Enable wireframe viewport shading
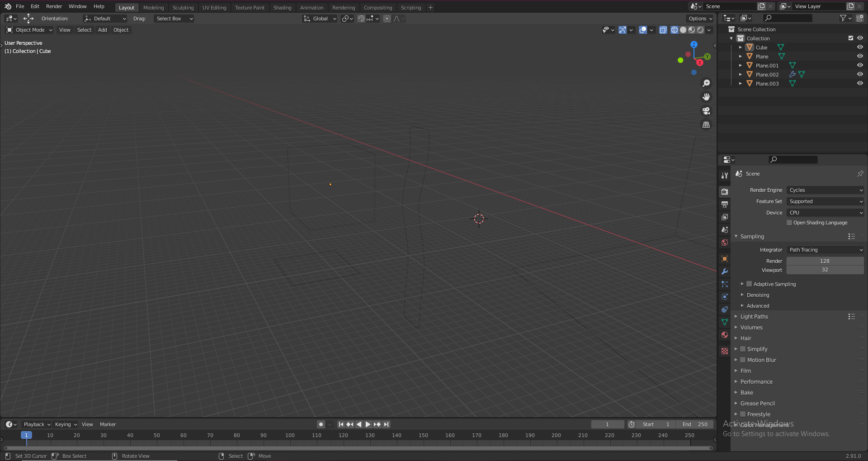This screenshot has height=461, width=868. pyautogui.click(x=674, y=30)
